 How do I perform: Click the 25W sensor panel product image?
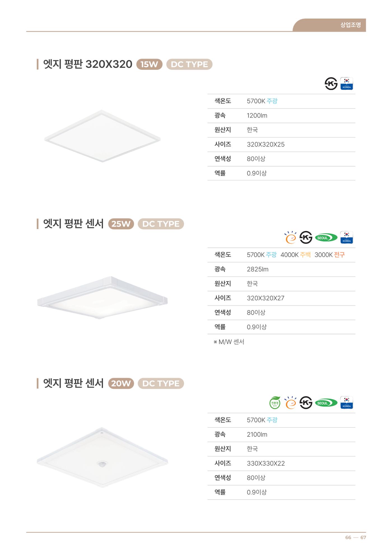pyautogui.click(x=102, y=298)
